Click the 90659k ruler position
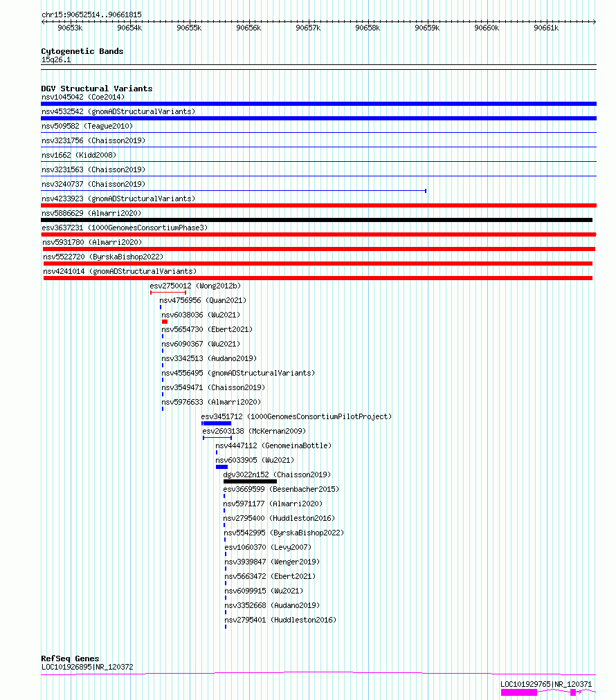The image size is (616, 700). (428, 28)
